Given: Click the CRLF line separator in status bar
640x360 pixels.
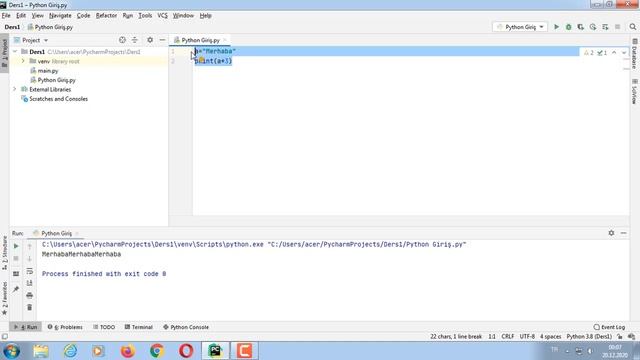Looking at the screenshot, I should click(508, 337).
